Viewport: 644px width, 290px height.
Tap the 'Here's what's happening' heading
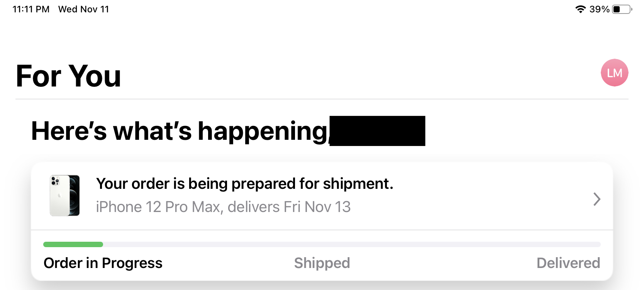[x=180, y=131]
